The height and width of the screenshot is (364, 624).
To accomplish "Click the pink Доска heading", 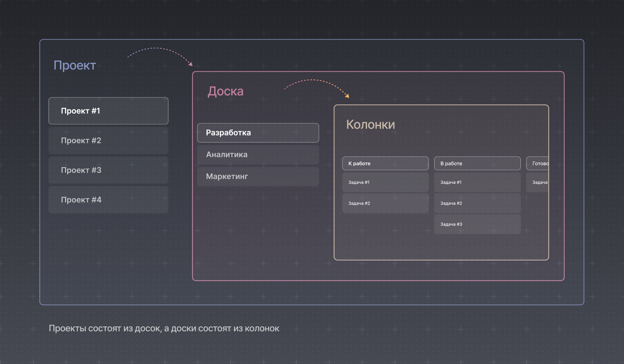I will click(225, 91).
